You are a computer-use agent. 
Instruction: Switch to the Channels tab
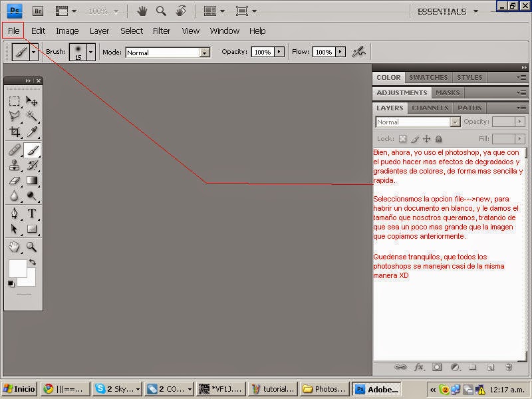(430, 108)
